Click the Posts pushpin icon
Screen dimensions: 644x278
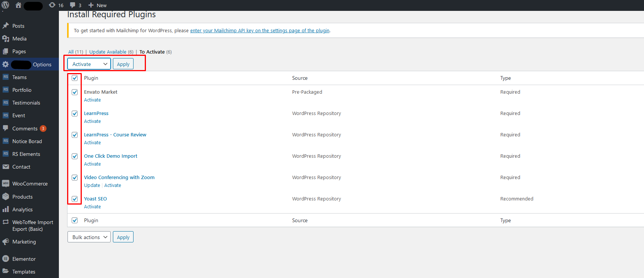tap(6, 26)
